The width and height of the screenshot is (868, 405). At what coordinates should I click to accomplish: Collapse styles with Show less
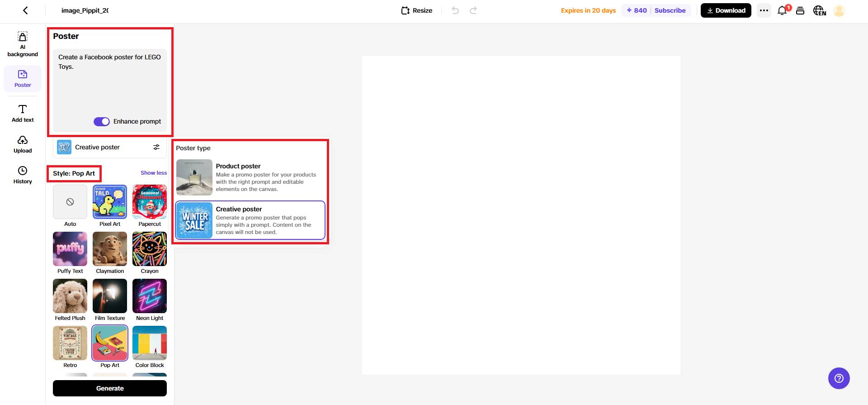(154, 173)
